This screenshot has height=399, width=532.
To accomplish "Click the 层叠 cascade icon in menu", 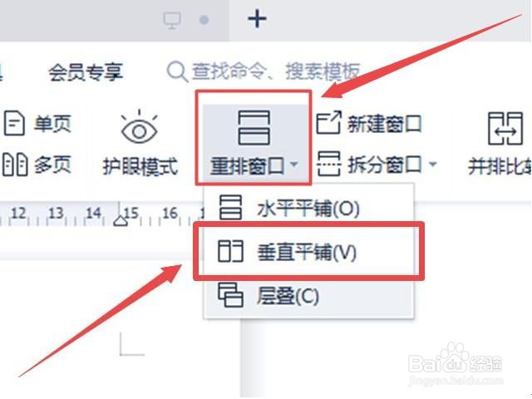I will [230, 295].
